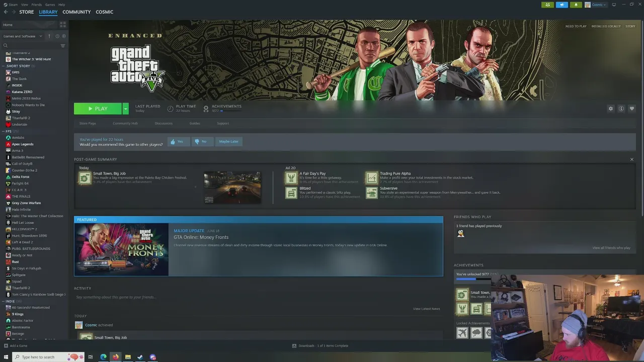This screenshot has width=644, height=362.
Task: Click the friend avatar under Friends Who Play
Action: [x=460, y=233]
